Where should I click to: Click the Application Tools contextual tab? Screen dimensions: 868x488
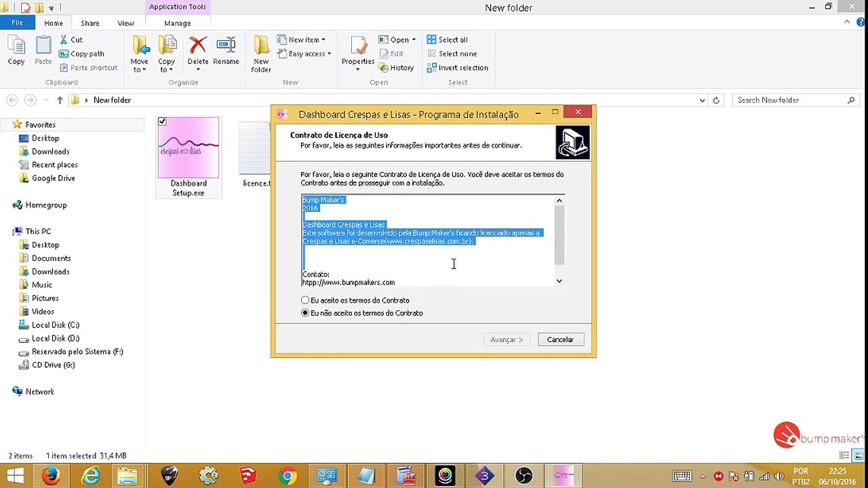pyautogui.click(x=178, y=7)
